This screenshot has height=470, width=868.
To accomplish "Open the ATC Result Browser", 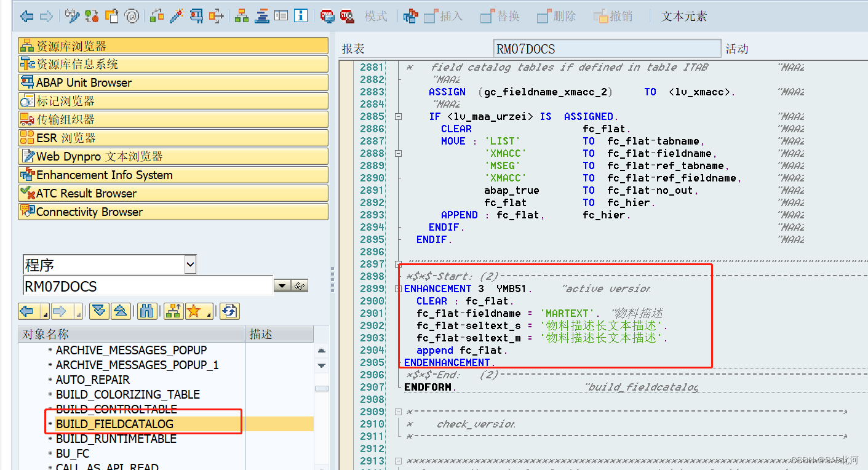I will (173, 193).
